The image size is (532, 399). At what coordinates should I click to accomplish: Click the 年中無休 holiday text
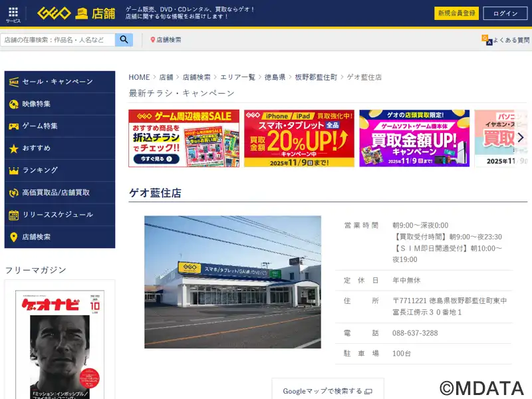406,280
